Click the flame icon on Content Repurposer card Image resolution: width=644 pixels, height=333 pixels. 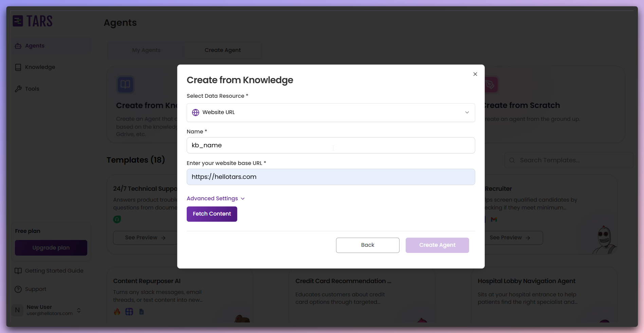pyautogui.click(x=117, y=312)
